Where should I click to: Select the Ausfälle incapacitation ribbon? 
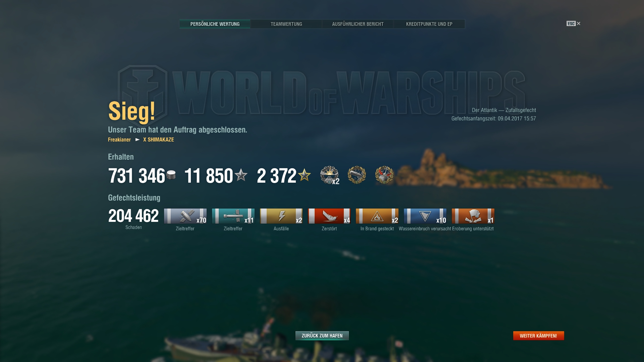281,216
